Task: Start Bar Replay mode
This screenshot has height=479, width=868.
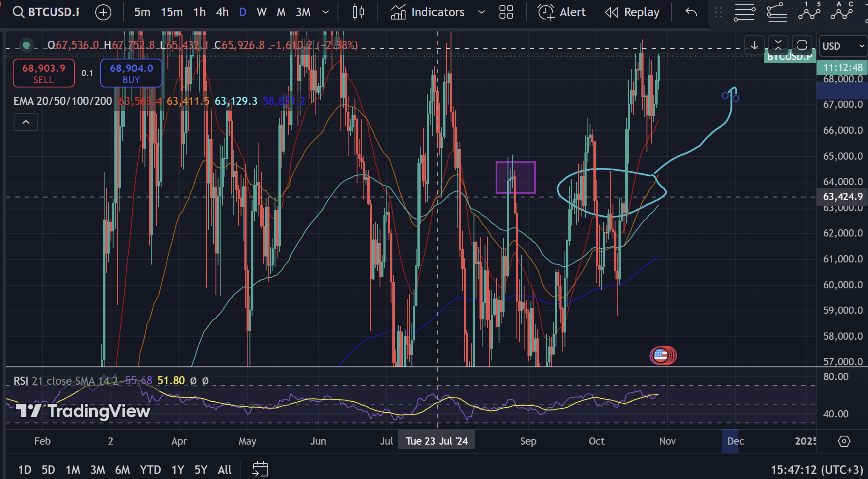Action: tap(633, 12)
